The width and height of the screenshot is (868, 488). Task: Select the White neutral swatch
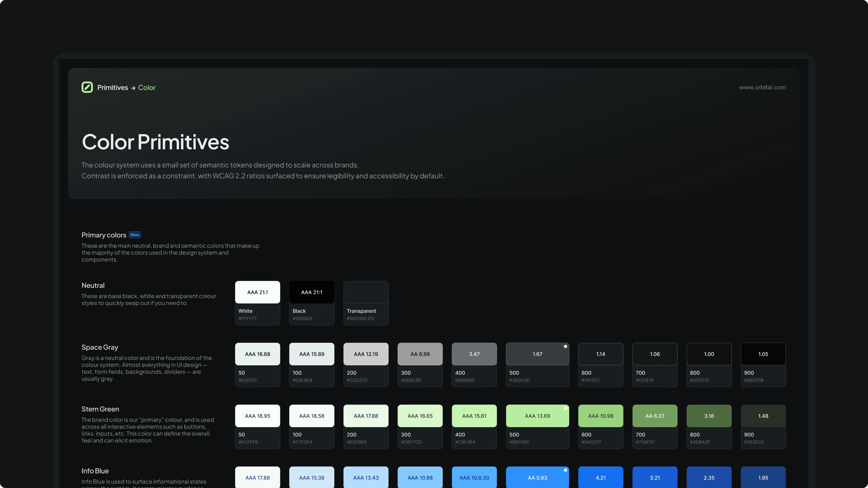click(x=257, y=292)
